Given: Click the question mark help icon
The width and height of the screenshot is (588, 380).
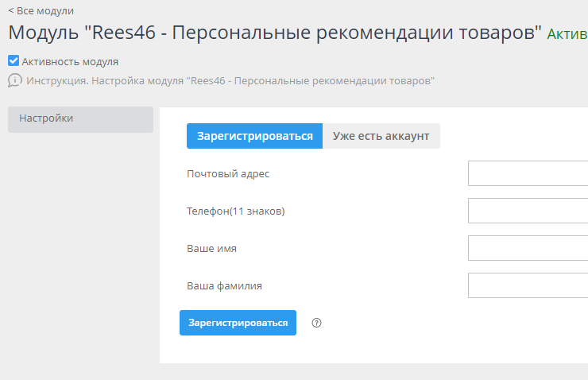Looking at the screenshot, I should pyautogui.click(x=317, y=323).
